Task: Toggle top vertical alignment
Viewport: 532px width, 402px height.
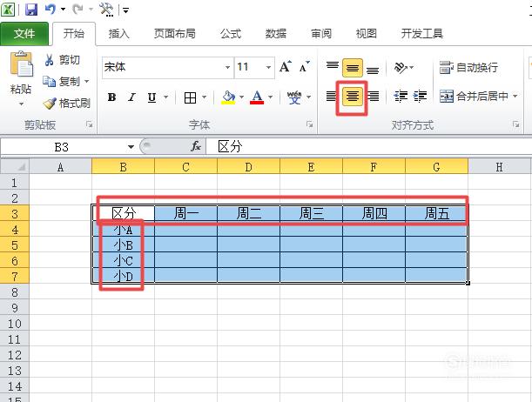Action: coord(332,67)
